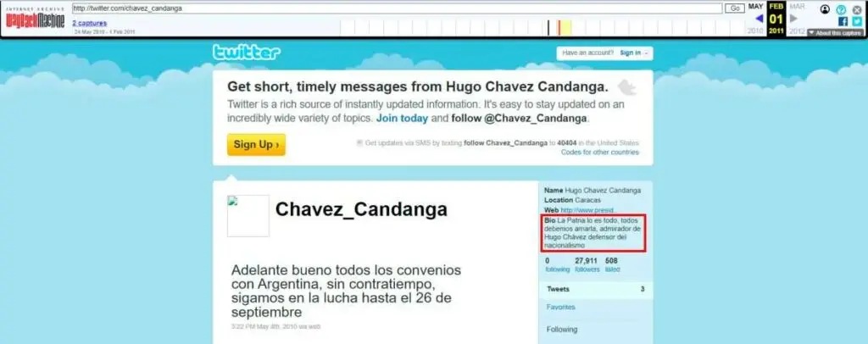Click the yellow Sign Up button

click(x=256, y=145)
